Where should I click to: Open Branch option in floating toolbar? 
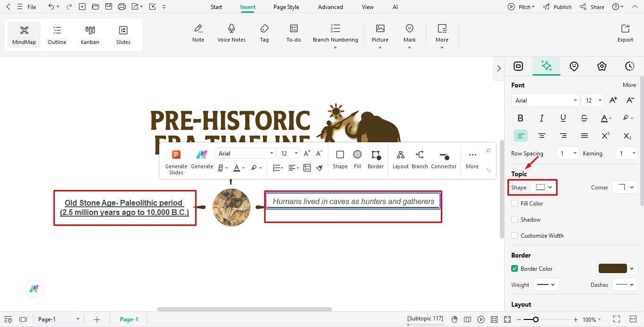(420, 159)
